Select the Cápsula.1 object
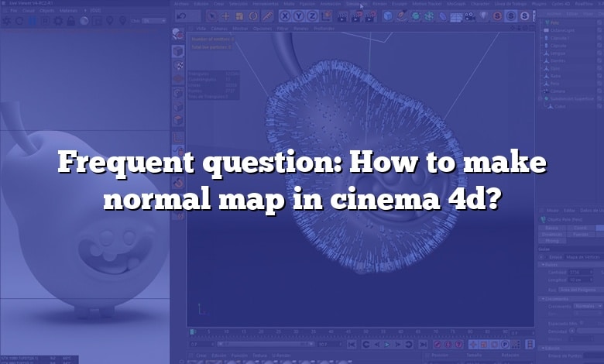Screen dimensions: 604x364 click(559, 38)
